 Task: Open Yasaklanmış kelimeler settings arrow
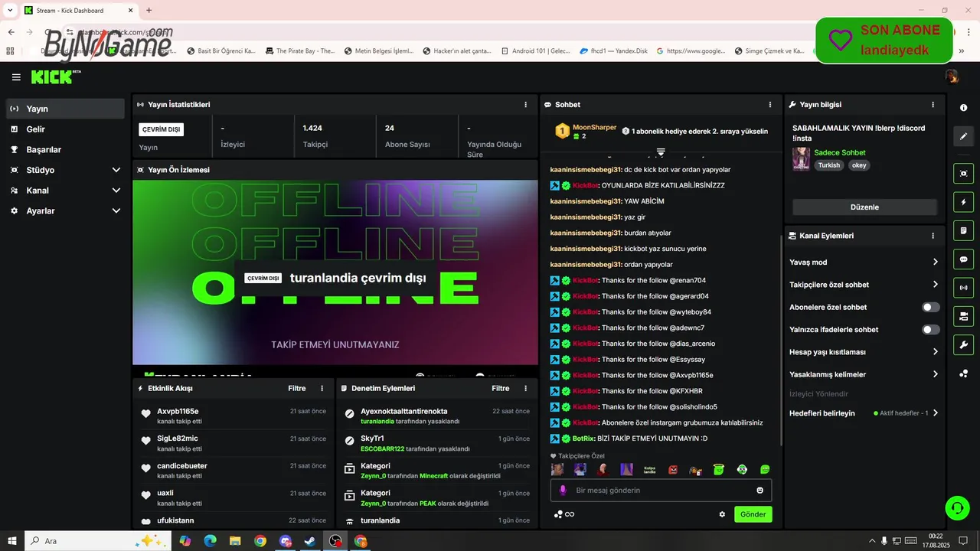point(936,375)
